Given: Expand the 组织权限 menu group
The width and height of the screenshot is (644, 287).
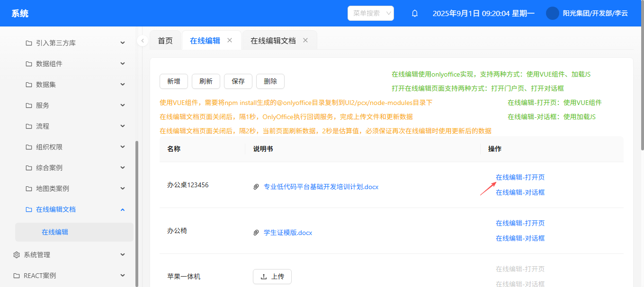Looking at the screenshot, I should tap(122, 147).
